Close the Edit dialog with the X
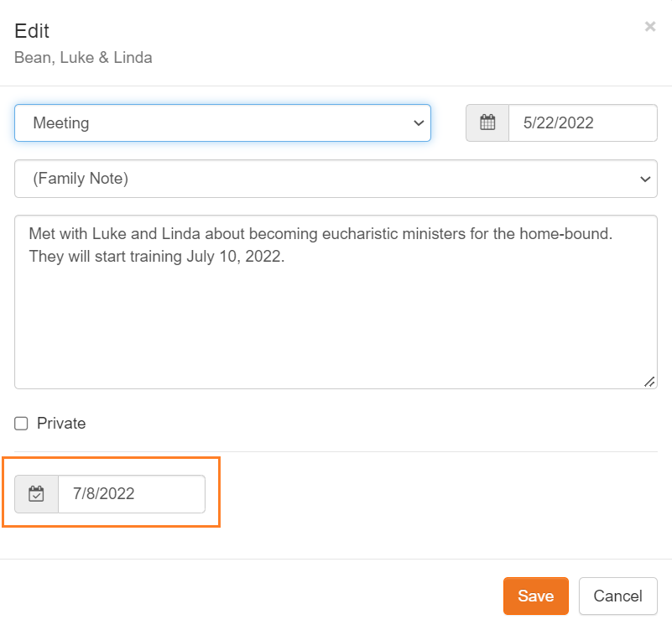Screen dimensions: 672x630 pos(650,27)
